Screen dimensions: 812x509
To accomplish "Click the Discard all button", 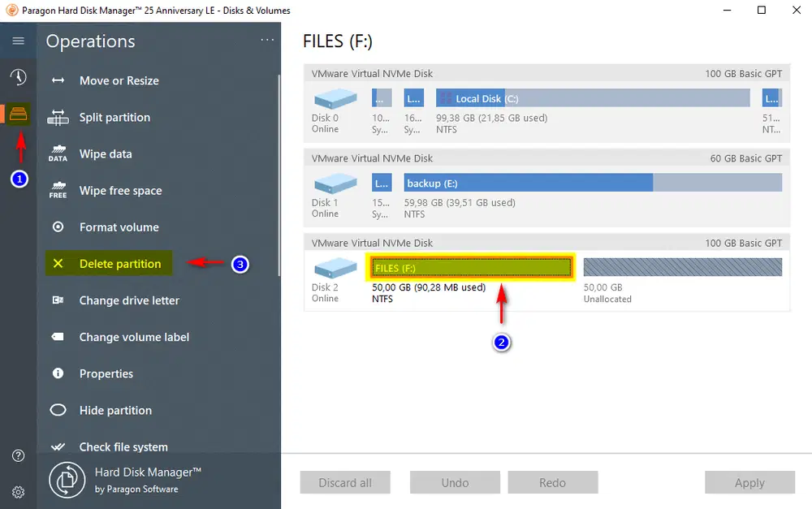I will (345, 482).
